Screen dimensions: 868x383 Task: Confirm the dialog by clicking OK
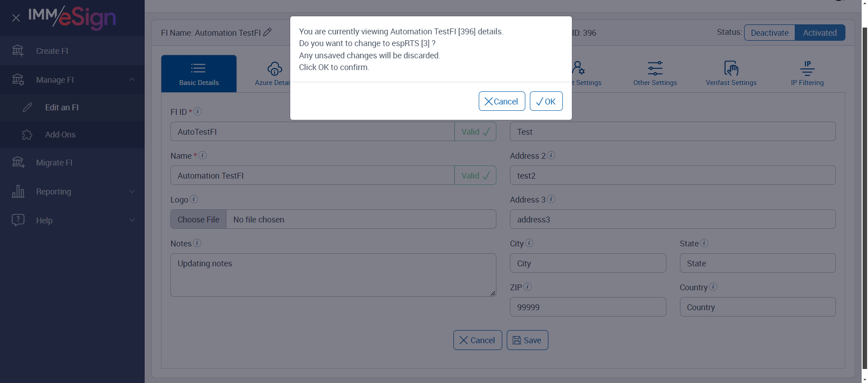pyautogui.click(x=546, y=101)
